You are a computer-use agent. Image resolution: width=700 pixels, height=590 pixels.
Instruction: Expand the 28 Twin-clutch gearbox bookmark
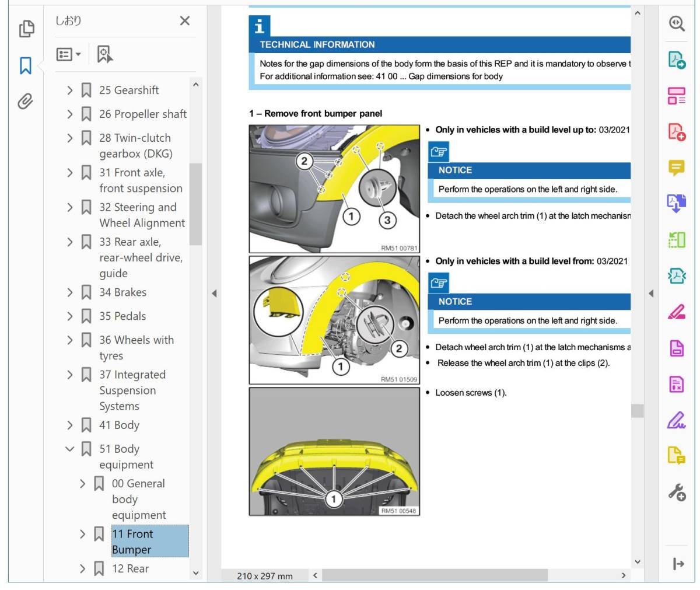tap(70, 138)
